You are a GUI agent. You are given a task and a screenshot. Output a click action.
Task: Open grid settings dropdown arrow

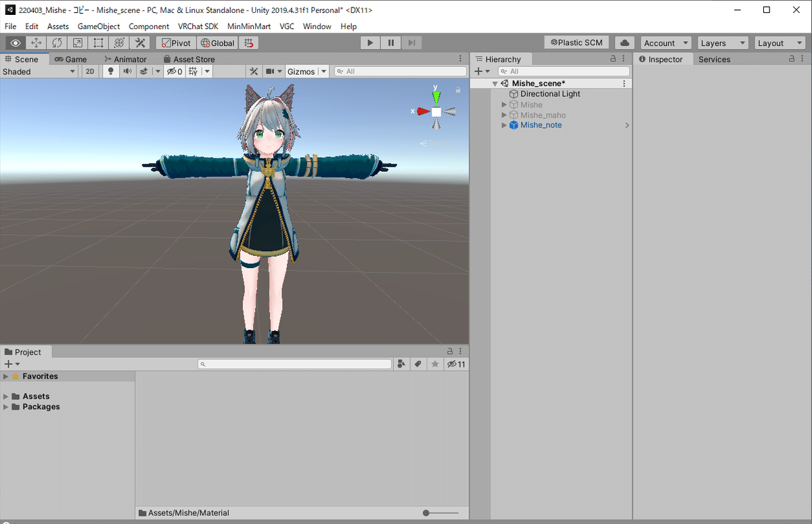[207, 71]
